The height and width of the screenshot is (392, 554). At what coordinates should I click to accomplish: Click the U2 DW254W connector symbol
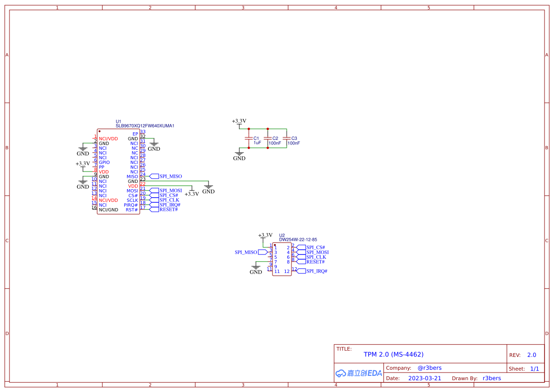[x=282, y=259]
